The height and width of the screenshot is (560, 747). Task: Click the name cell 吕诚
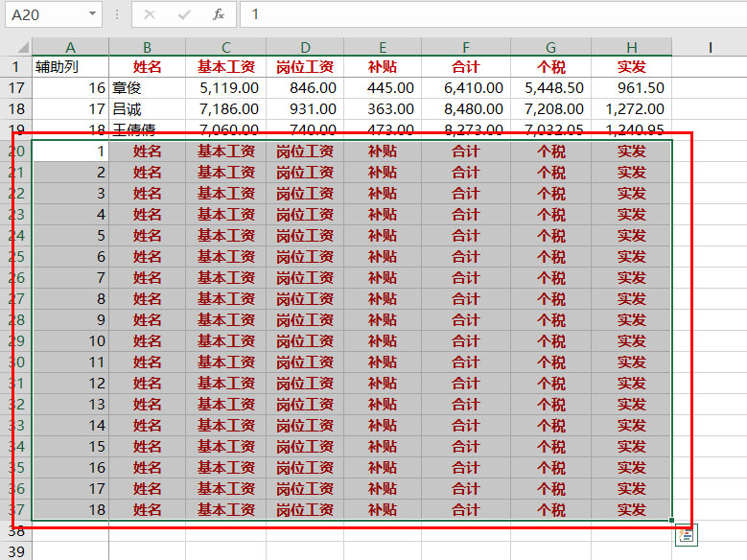pyautogui.click(x=148, y=108)
